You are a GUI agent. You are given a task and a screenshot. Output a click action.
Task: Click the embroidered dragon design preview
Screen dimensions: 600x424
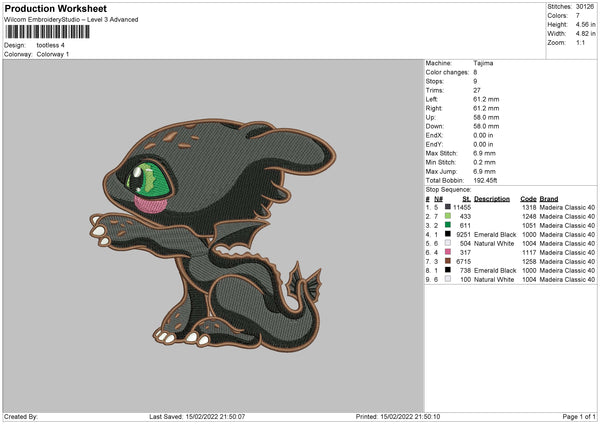pyautogui.click(x=213, y=235)
